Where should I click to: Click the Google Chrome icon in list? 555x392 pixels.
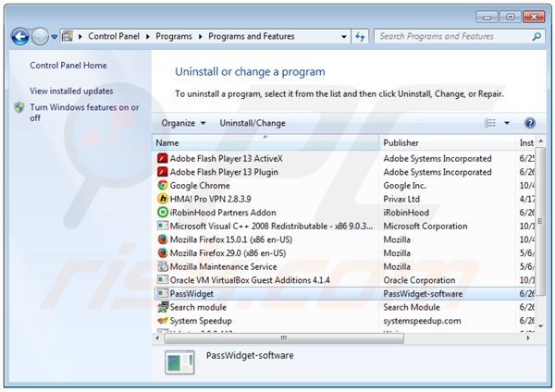tap(163, 185)
